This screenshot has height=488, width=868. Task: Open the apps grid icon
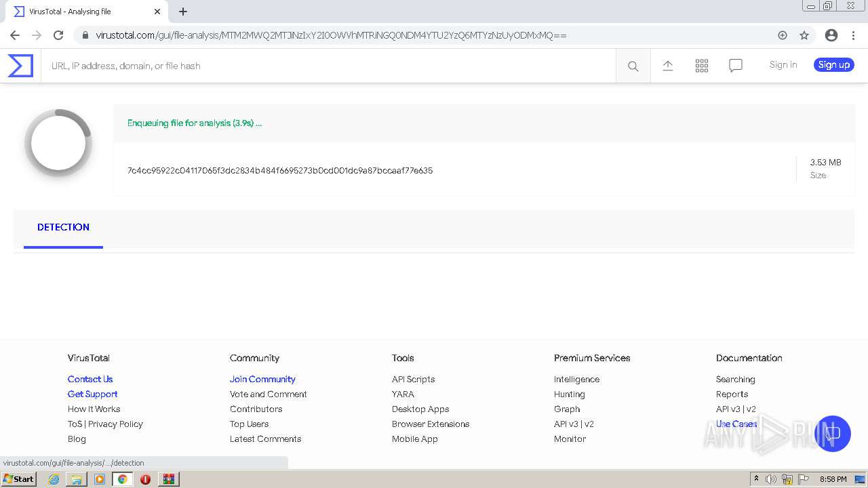pos(702,66)
